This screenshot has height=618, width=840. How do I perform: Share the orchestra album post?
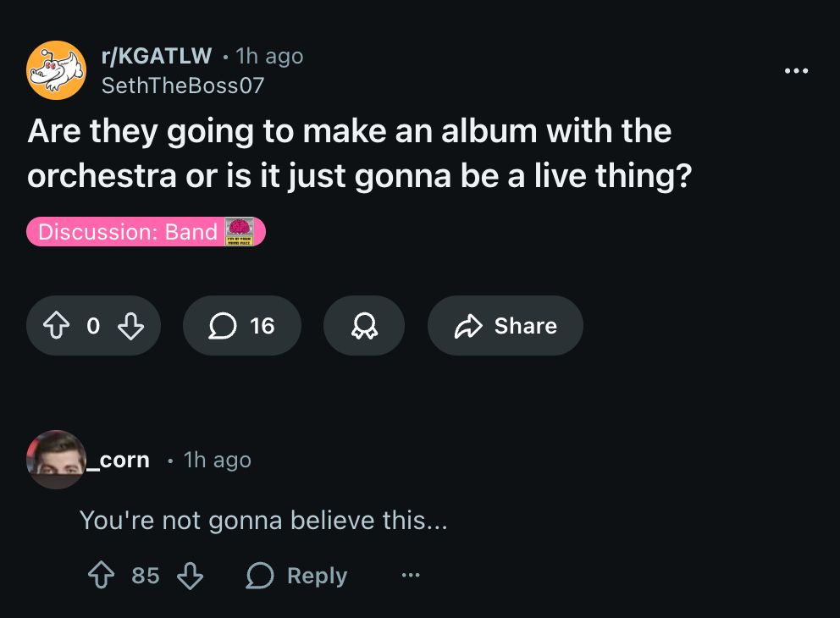click(505, 326)
